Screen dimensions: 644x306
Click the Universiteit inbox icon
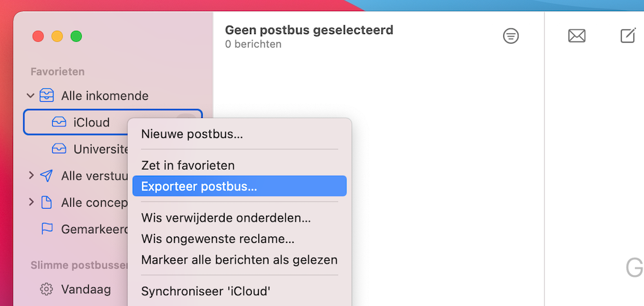click(x=59, y=149)
